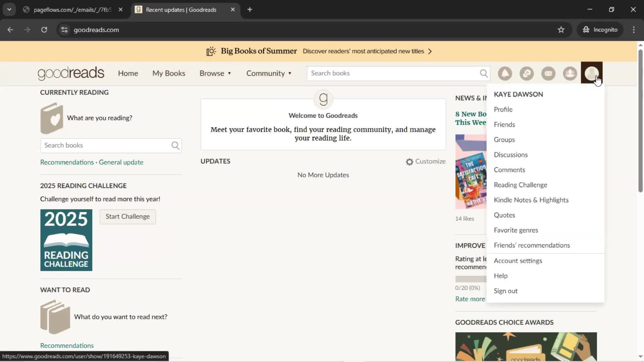This screenshot has height=362, width=644.
Task: Open the site information icon in address bar
Action: pyautogui.click(x=64, y=30)
